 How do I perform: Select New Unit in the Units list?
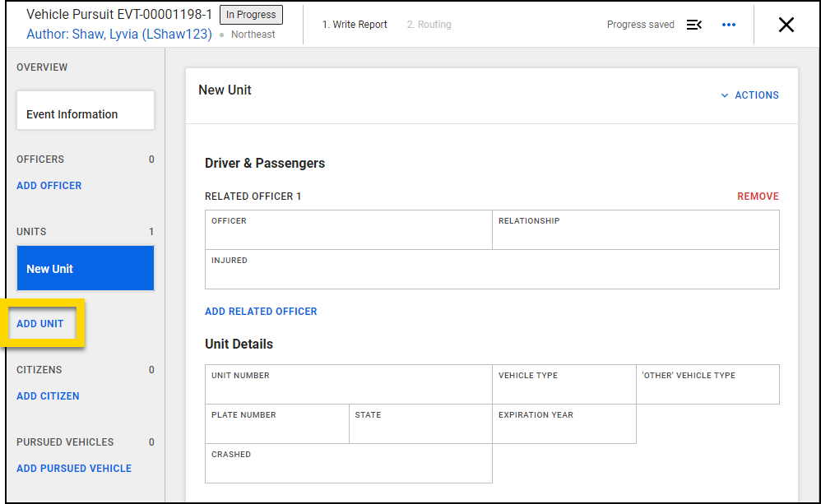point(85,268)
